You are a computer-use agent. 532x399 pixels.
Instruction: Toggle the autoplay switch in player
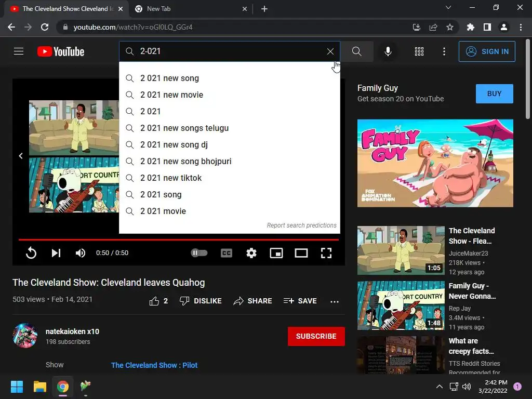(199, 253)
